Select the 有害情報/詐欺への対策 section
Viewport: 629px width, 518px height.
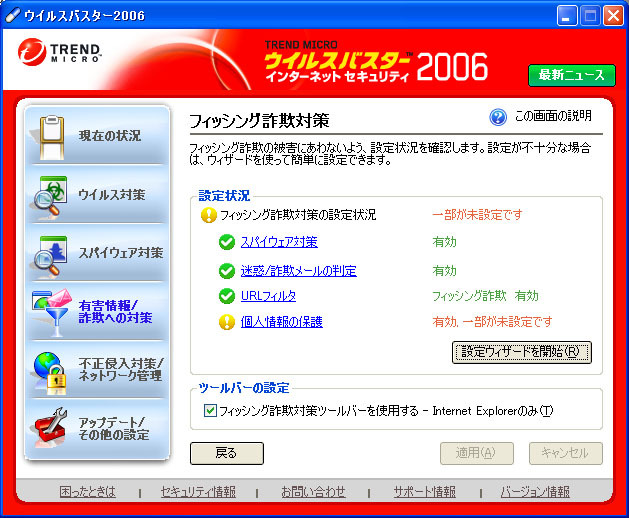[x=97, y=312]
